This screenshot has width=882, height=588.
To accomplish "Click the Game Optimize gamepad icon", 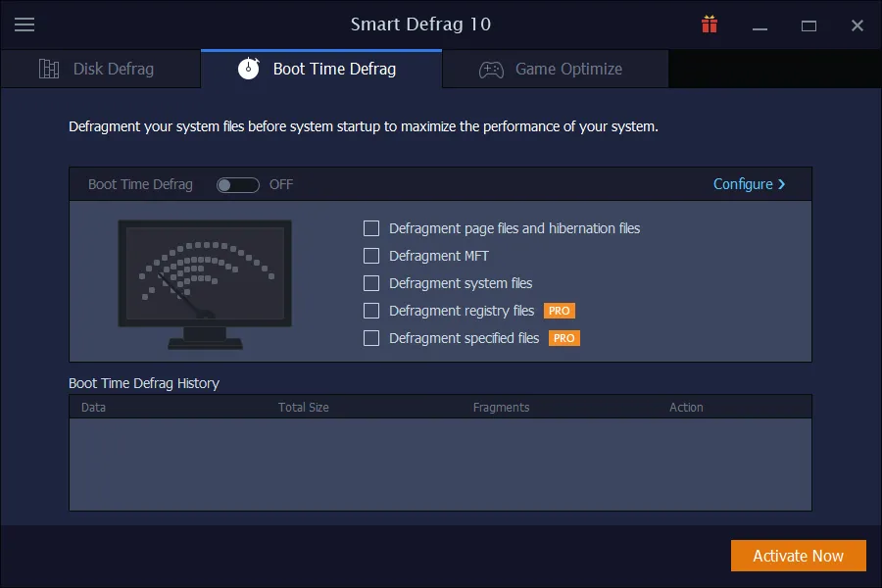I will 491,70.
